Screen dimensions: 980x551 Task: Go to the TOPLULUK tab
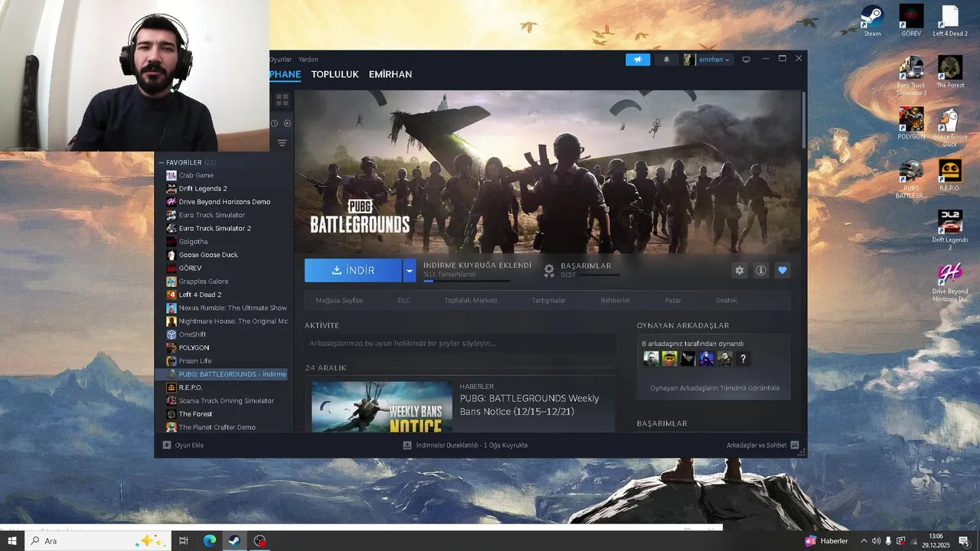point(335,74)
